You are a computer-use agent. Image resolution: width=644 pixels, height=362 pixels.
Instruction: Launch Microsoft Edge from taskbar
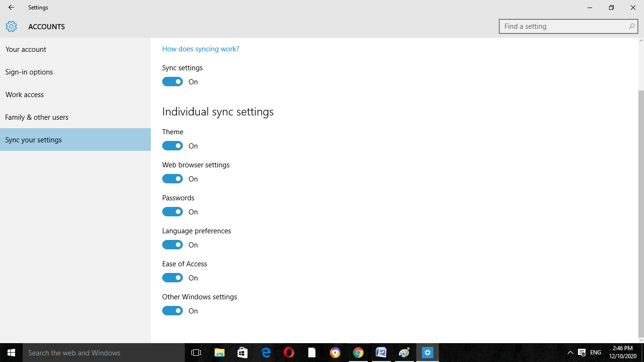pos(266,353)
